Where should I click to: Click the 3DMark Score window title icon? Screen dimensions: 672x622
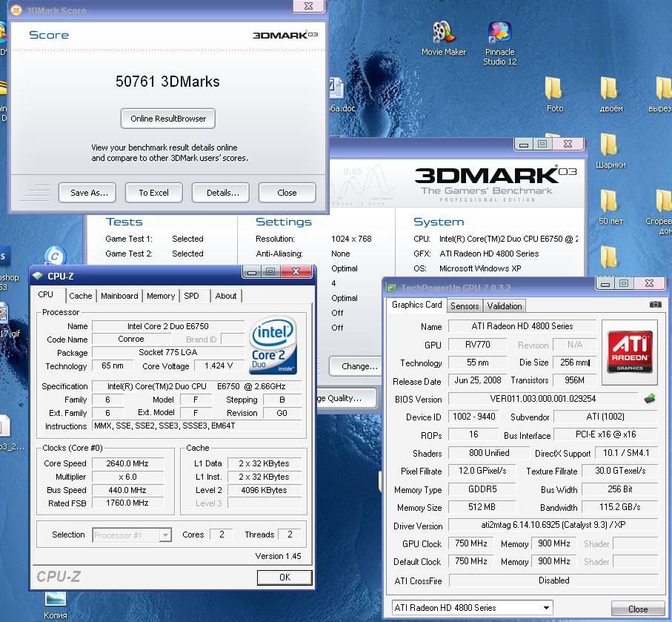[x=16, y=10]
